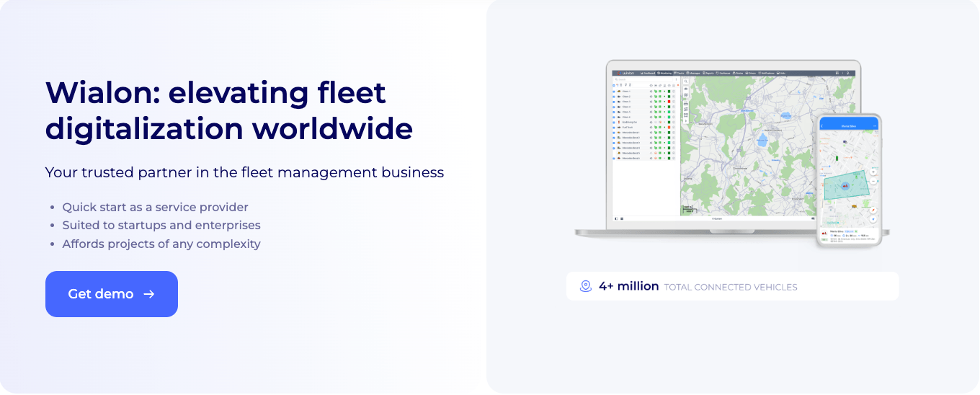Tap the blue location arrow button on phone map
Viewport: 980px width, 395px height.
[873, 220]
